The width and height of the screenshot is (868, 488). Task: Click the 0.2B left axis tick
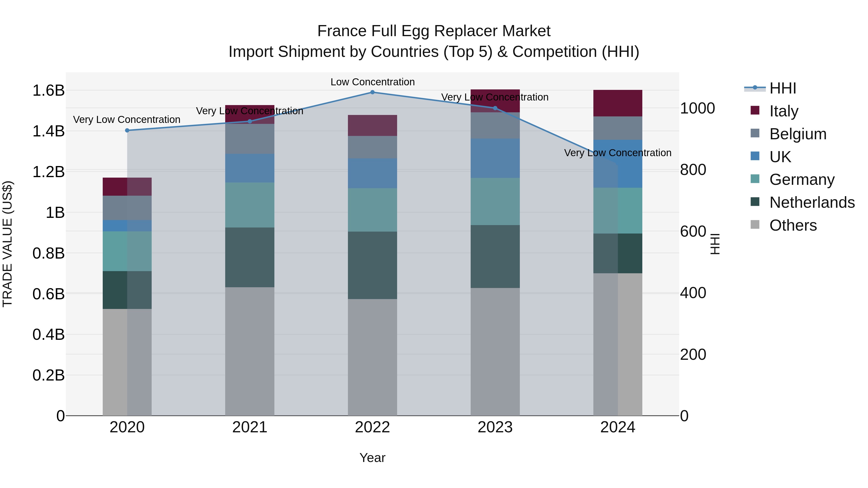(x=48, y=375)
